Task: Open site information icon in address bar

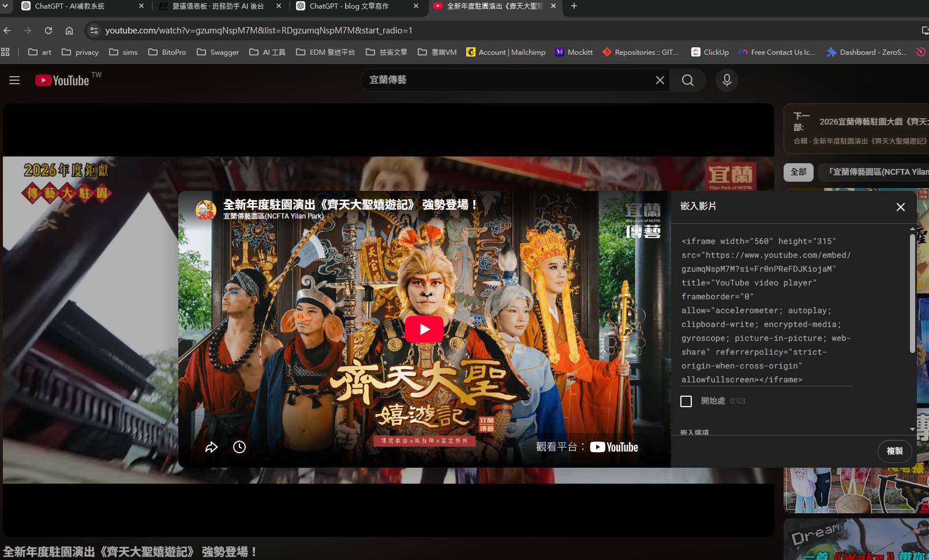Action: 94,31
